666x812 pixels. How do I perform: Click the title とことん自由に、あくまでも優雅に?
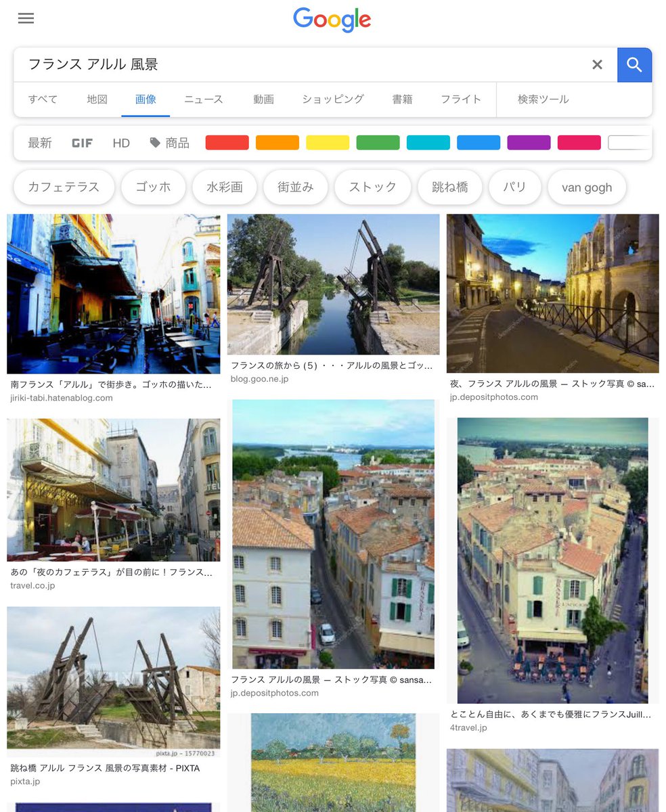click(x=552, y=714)
